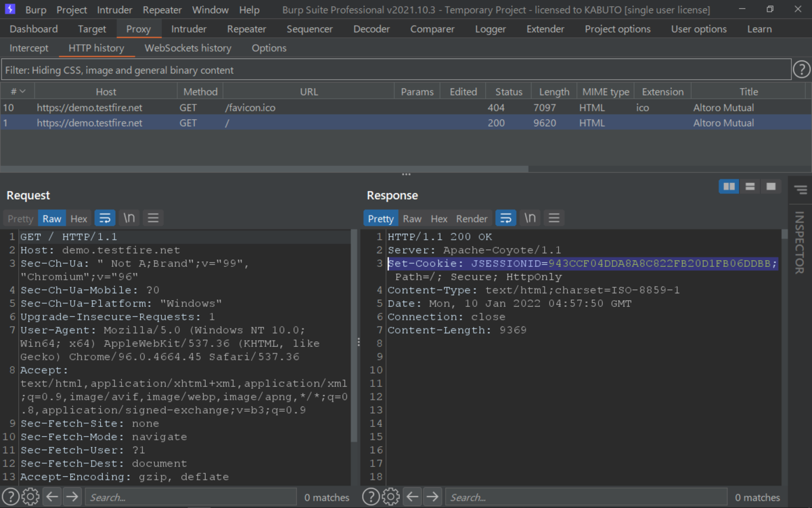Go to next match in the Request search
This screenshot has width=812, height=508.
click(x=72, y=497)
